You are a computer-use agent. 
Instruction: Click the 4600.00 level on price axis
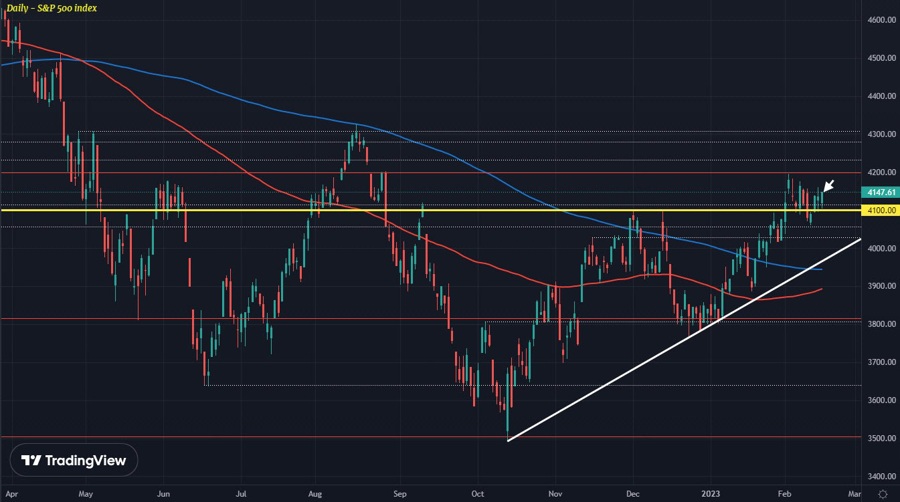[x=879, y=20]
